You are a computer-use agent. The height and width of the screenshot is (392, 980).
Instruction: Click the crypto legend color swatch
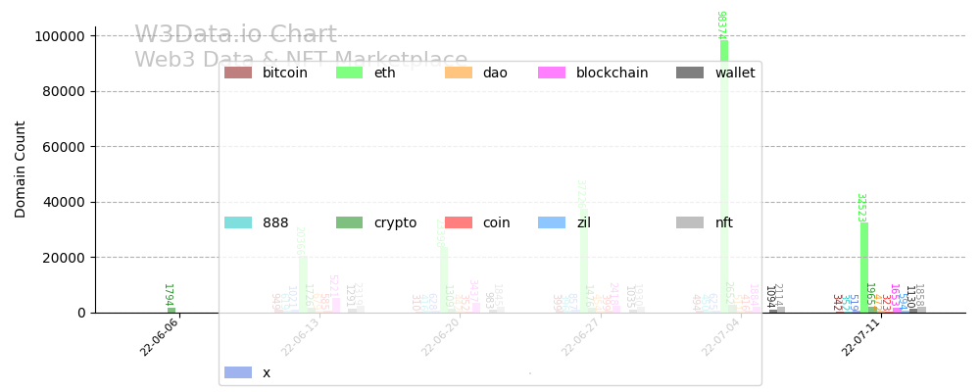tap(350, 222)
